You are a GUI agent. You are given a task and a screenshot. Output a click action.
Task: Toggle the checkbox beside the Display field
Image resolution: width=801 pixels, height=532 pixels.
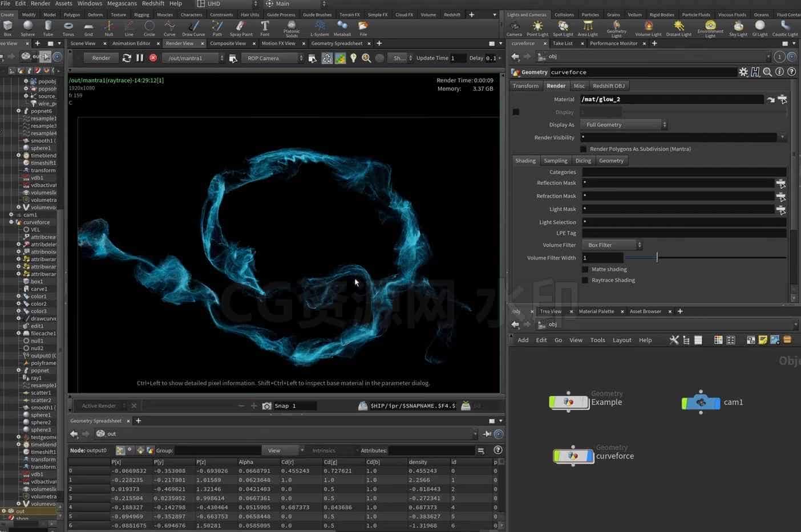click(x=516, y=112)
